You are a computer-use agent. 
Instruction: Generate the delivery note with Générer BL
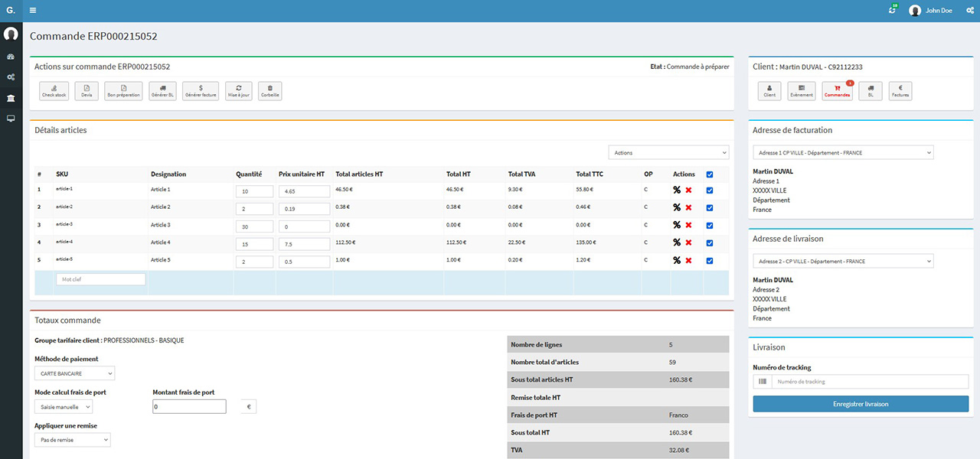[x=162, y=91]
